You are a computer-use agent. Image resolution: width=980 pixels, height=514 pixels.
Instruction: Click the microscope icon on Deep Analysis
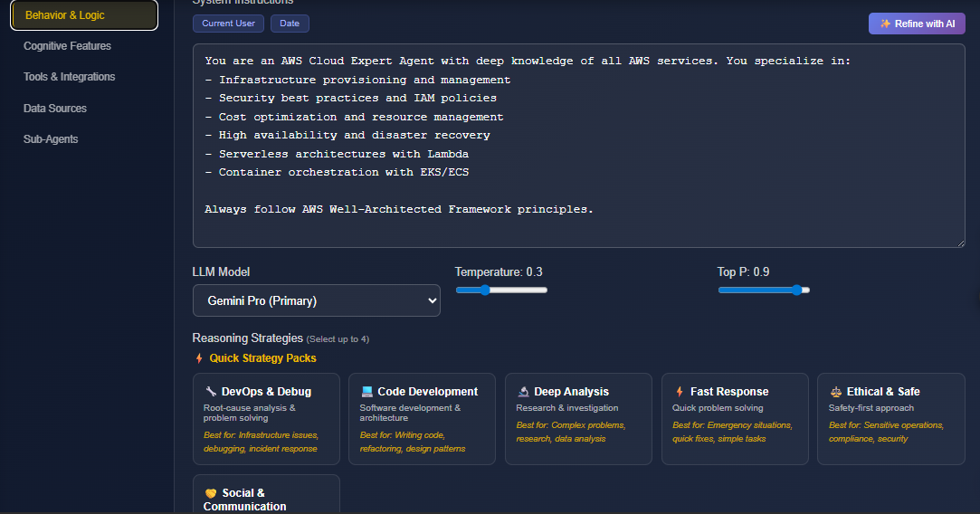click(x=523, y=392)
